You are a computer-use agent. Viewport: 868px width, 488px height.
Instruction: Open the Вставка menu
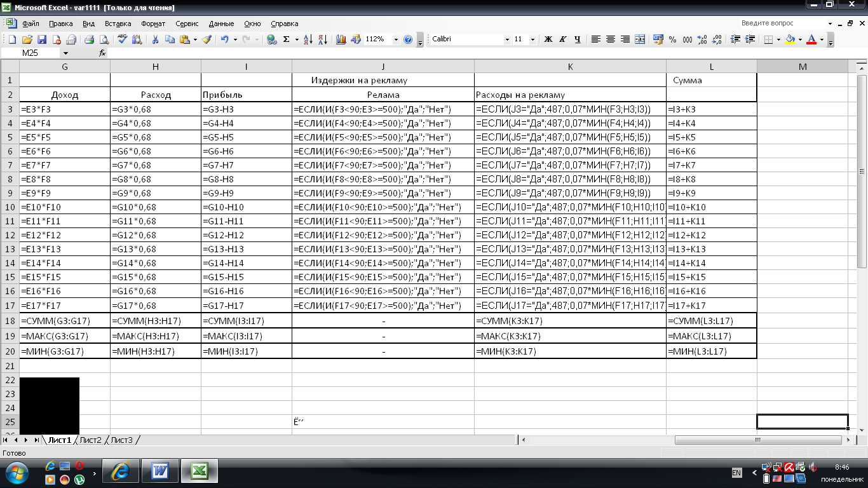click(118, 24)
